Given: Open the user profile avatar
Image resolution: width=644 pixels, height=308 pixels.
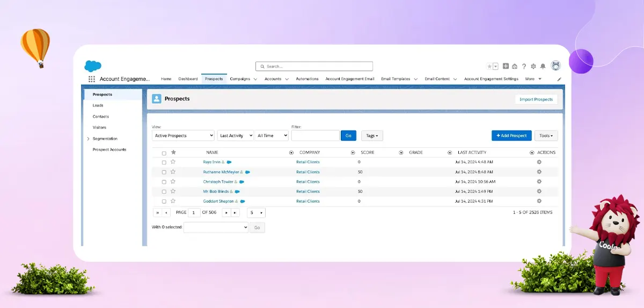Looking at the screenshot, I should [x=555, y=66].
